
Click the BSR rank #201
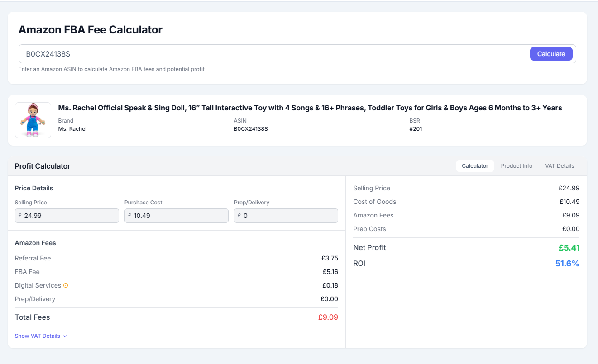(x=416, y=129)
